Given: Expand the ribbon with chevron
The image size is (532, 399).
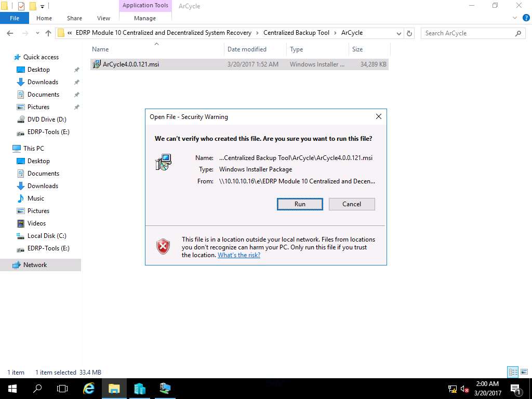Looking at the screenshot, I should point(515,18).
